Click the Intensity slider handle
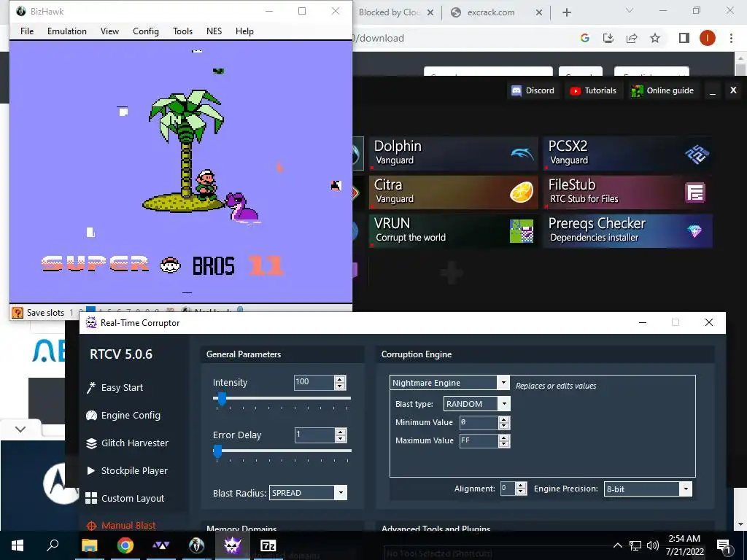Viewport: 747px width, 560px height. (222, 399)
